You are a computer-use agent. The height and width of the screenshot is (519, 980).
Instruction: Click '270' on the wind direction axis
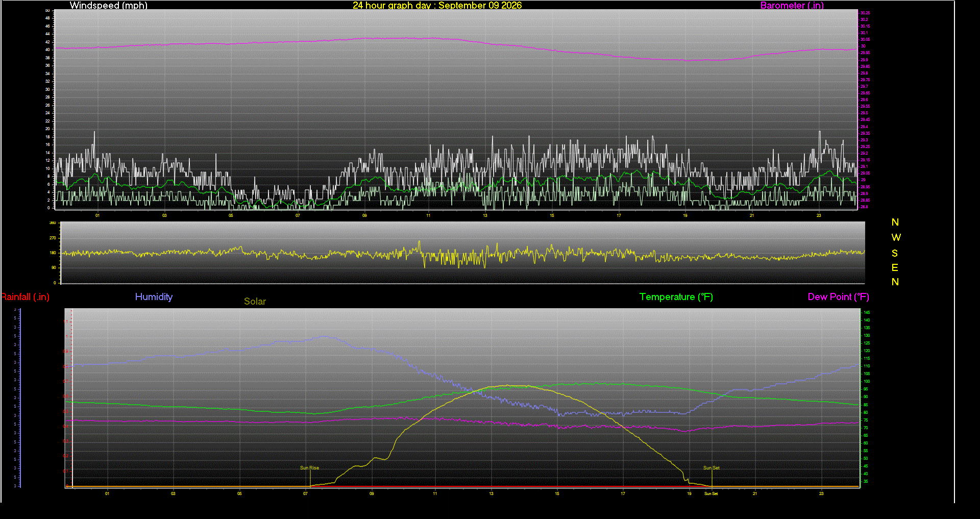[53, 238]
